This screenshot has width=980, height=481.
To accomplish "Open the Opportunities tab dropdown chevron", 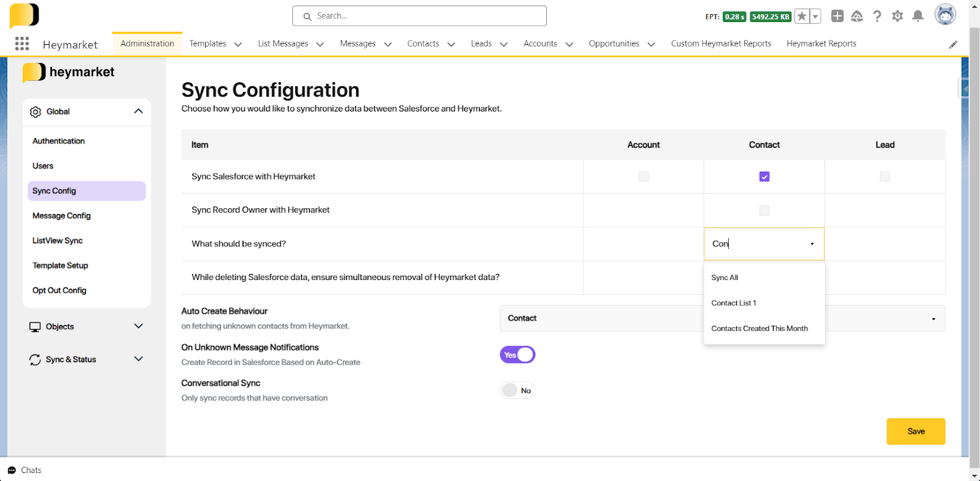I will click(x=652, y=44).
